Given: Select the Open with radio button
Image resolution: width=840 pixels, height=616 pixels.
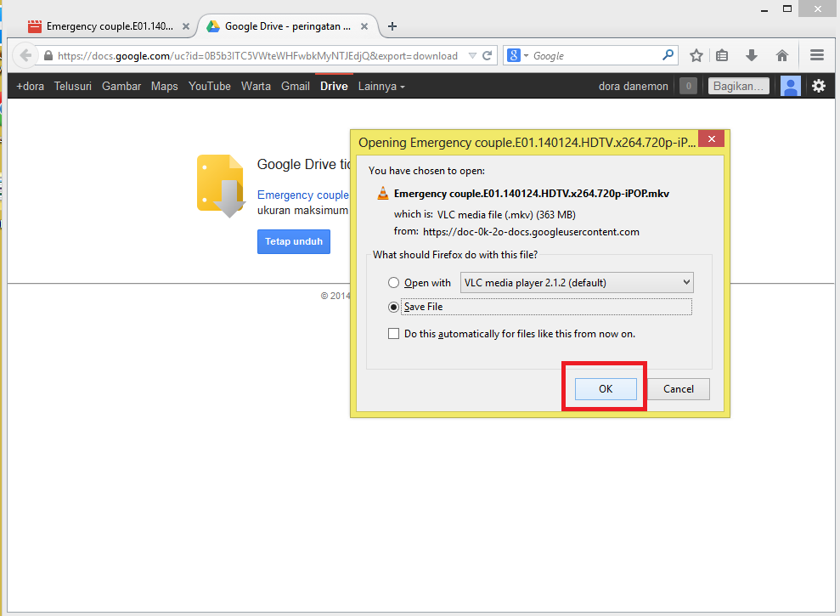Looking at the screenshot, I should pos(394,283).
